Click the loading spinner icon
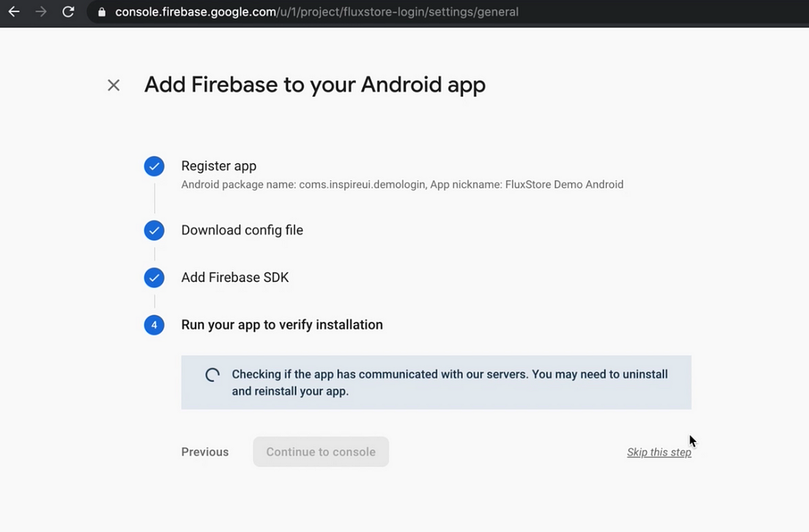Screen dimensions: 809x532 coord(213,375)
